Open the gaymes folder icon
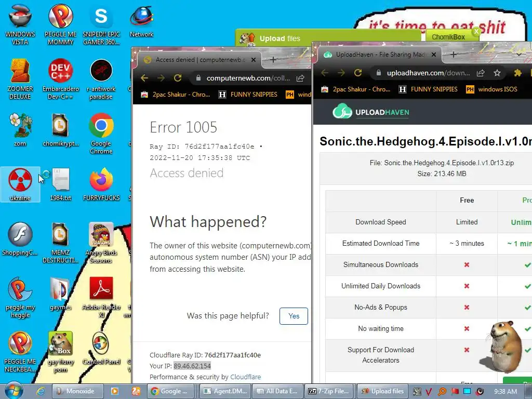Viewport: 532px width, 399px height. click(x=60, y=294)
